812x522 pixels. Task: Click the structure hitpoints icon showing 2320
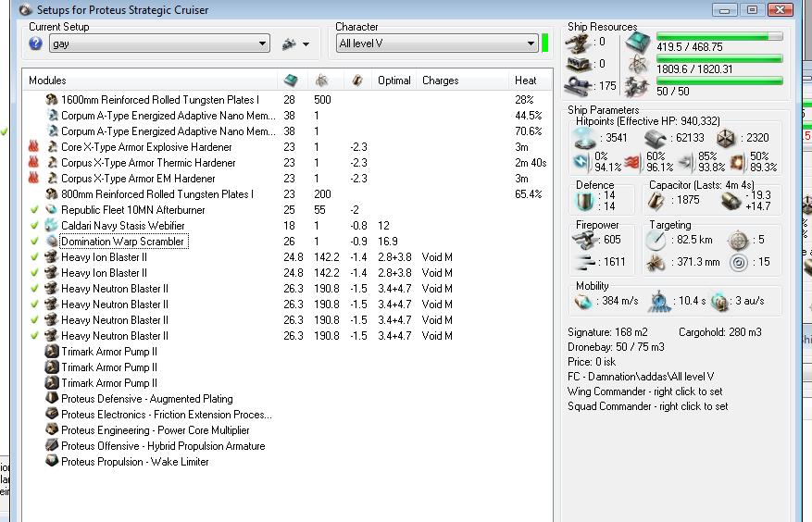click(x=727, y=138)
